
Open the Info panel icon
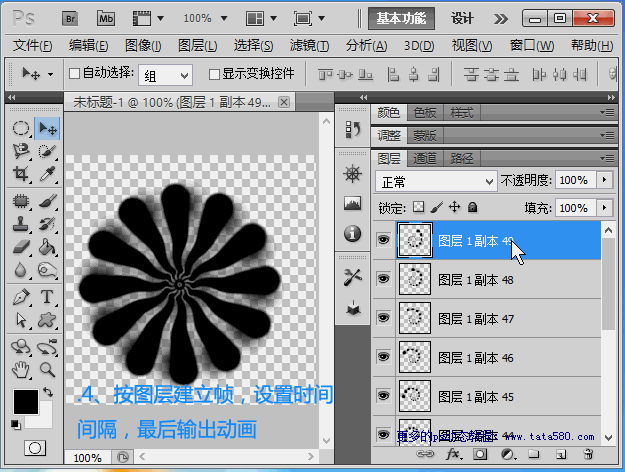[353, 233]
